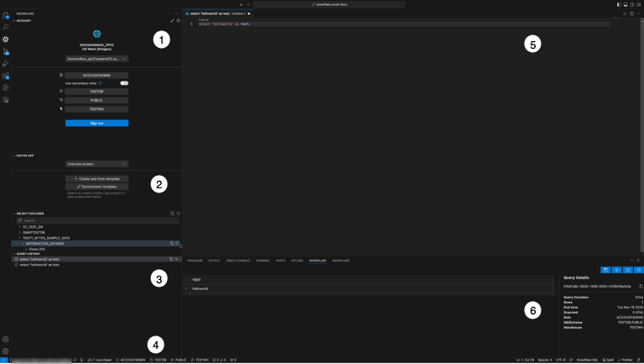Switch to the Problems panel tab

click(195, 261)
